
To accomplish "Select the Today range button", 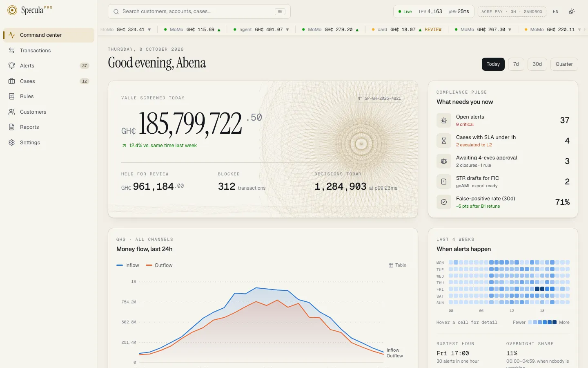I will pyautogui.click(x=493, y=64).
